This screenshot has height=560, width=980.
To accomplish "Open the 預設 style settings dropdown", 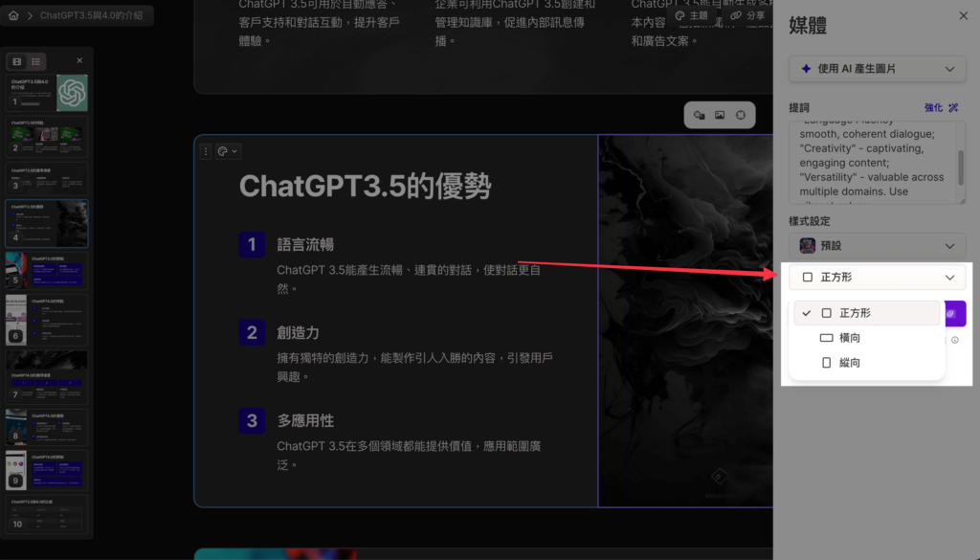I will click(x=876, y=245).
